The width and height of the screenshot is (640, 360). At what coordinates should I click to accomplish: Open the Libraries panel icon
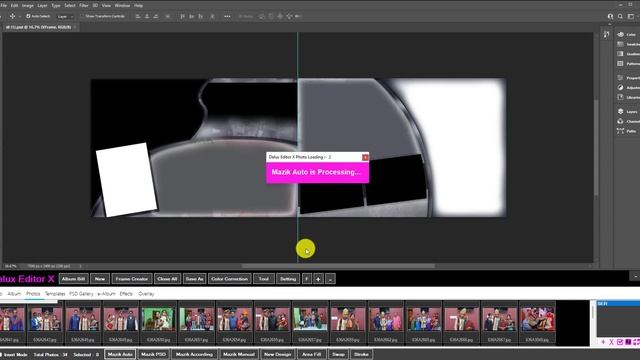(620, 97)
